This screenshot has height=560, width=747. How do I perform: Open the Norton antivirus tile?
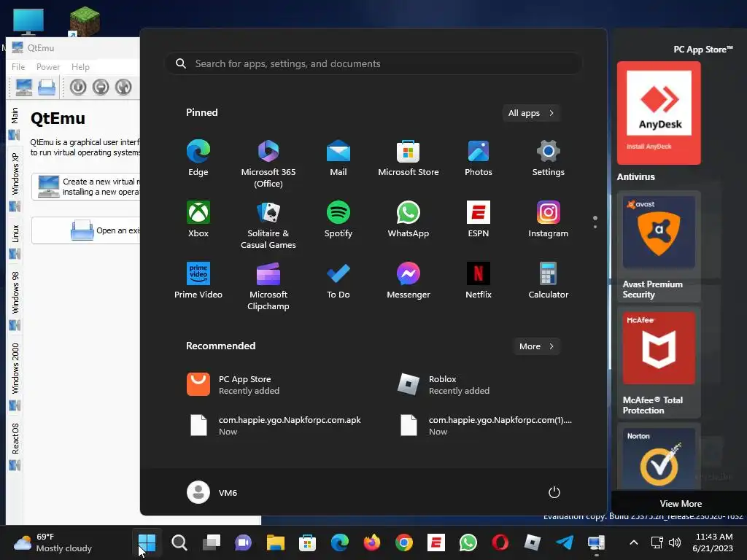[x=659, y=457]
